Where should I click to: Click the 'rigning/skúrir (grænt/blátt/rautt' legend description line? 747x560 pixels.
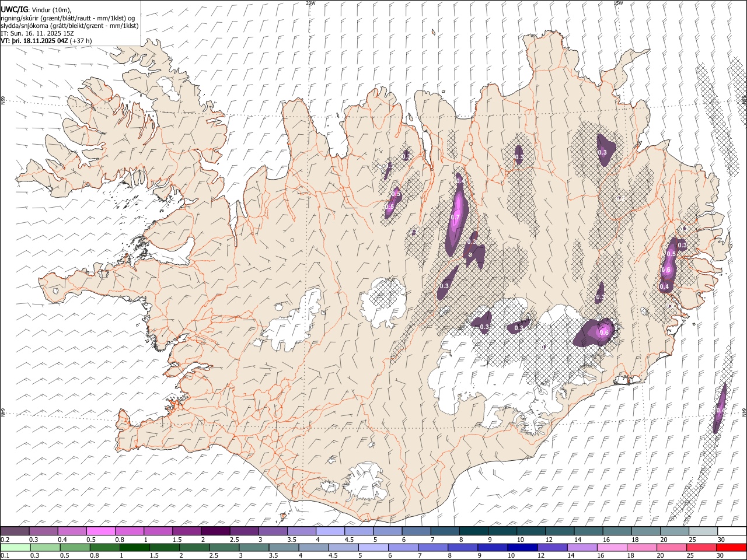(x=68, y=17)
